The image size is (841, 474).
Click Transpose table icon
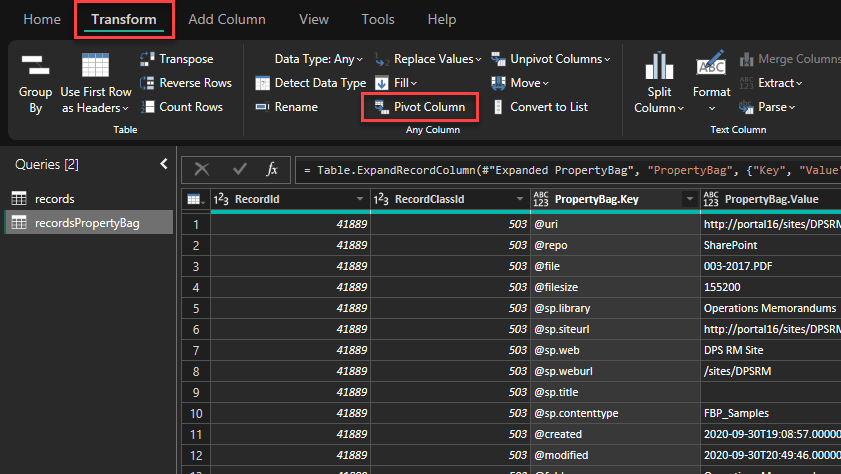point(149,59)
